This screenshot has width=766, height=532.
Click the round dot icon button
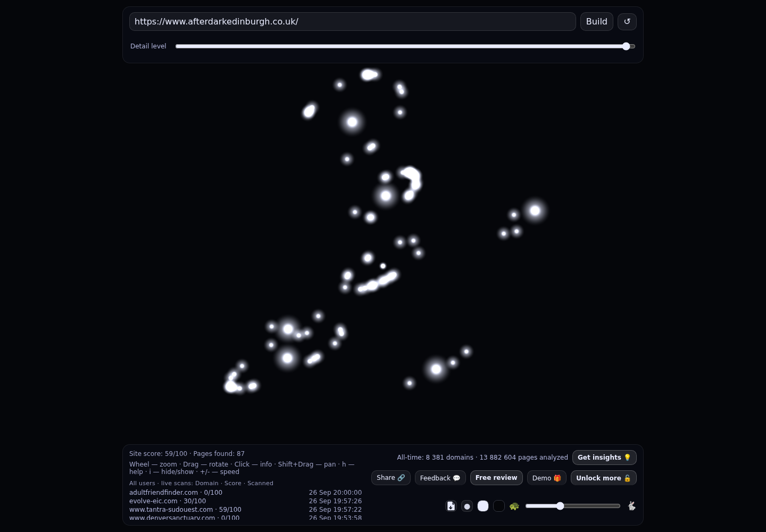(x=467, y=506)
